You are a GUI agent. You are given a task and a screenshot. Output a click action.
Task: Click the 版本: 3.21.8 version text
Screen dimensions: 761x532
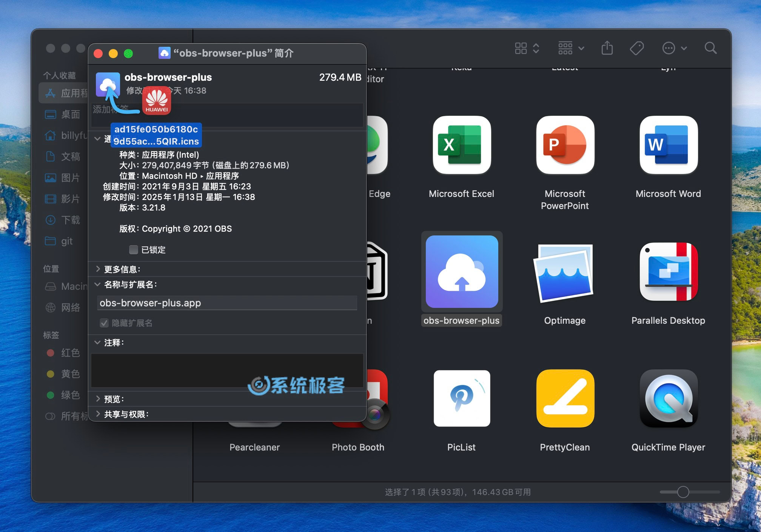coord(142,208)
